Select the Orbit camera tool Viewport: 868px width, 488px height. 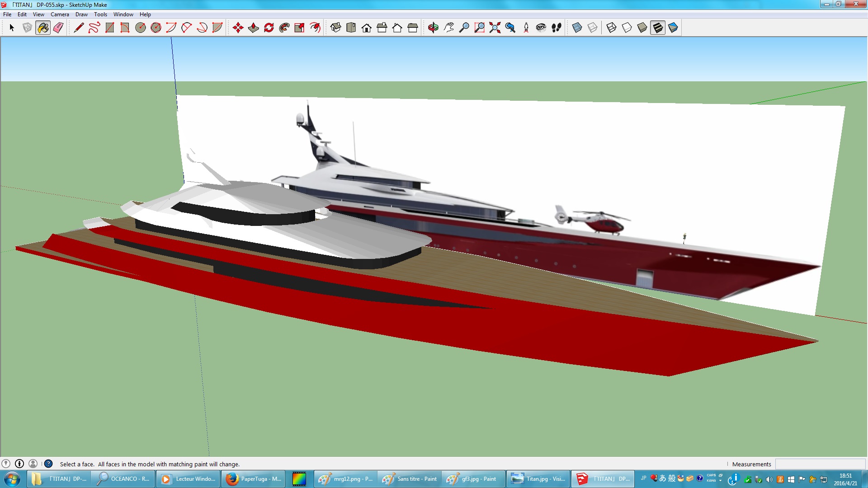pyautogui.click(x=433, y=28)
